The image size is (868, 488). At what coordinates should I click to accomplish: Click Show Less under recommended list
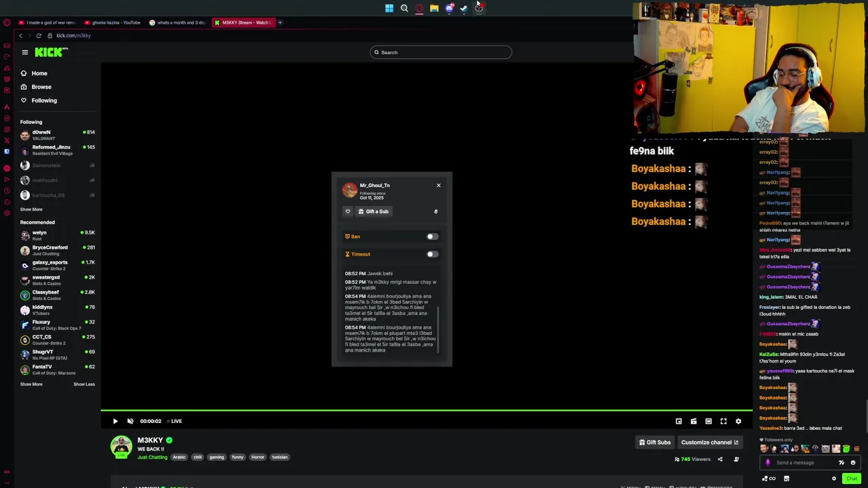[84, 384]
